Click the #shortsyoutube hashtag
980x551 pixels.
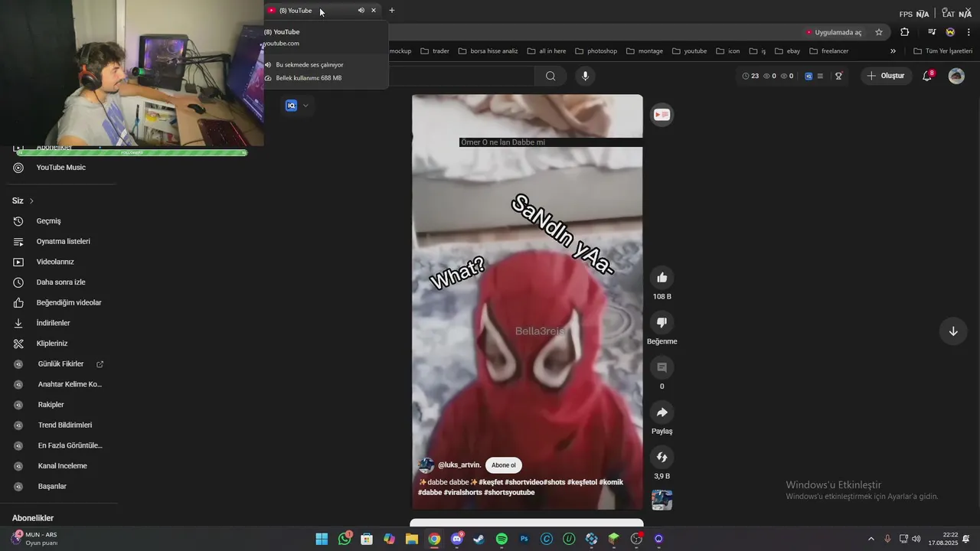click(509, 492)
